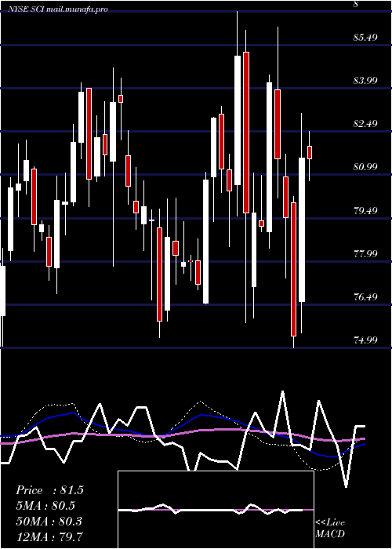This screenshot has height=549, width=392.
Task: Click the 74.99 price axis label
Action: click(x=365, y=340)
